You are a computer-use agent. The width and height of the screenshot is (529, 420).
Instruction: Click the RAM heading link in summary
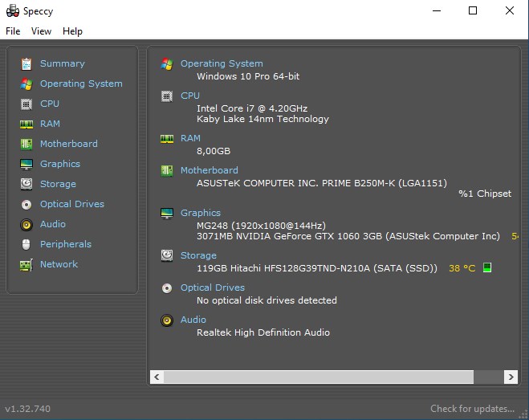tap(190, 138)
